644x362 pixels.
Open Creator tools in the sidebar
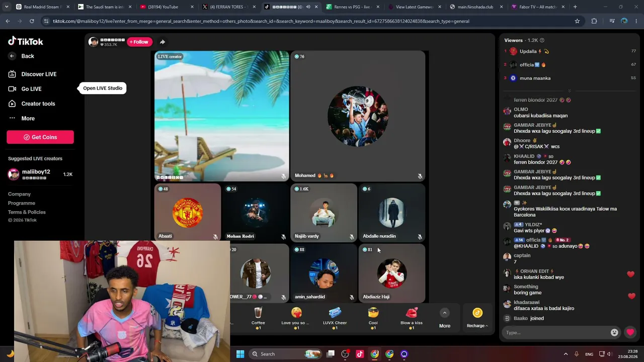tap(38, 104)
